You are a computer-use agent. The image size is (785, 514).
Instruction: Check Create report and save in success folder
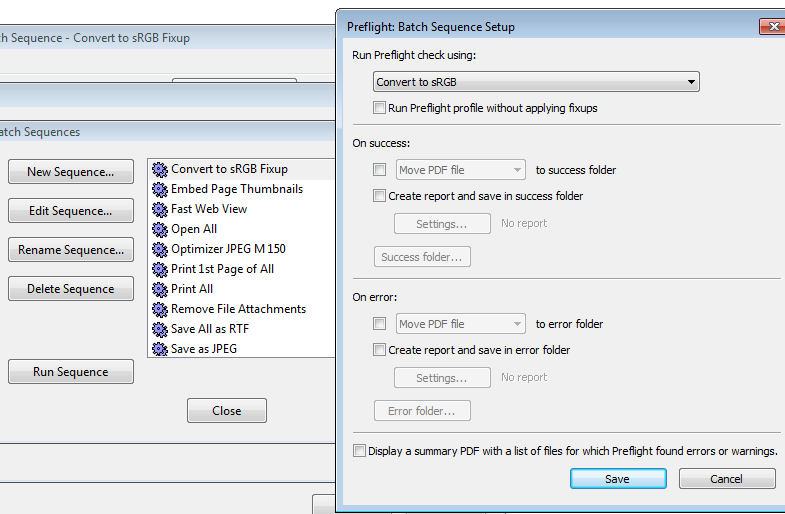click(379, 196)
